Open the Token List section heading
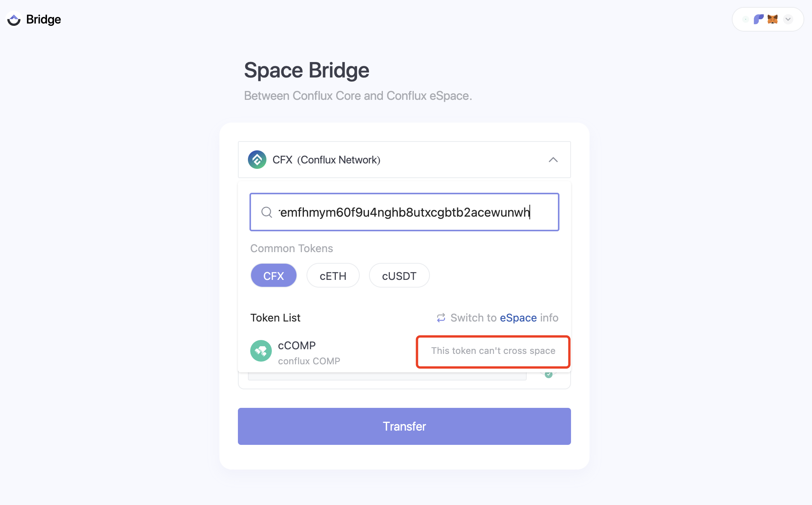Viewport: 812px width, 505px height. [275, 318]
